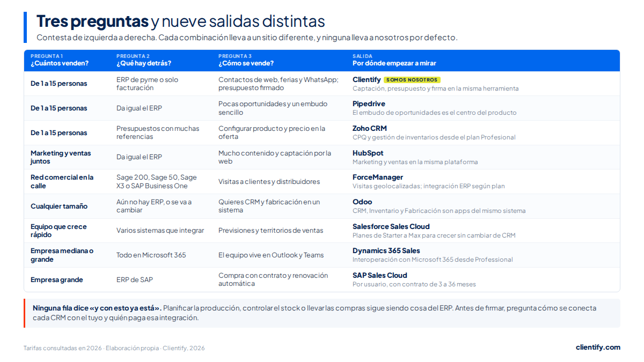Select 'Varios sistemas que integrar' cell

tap(160, 231)
